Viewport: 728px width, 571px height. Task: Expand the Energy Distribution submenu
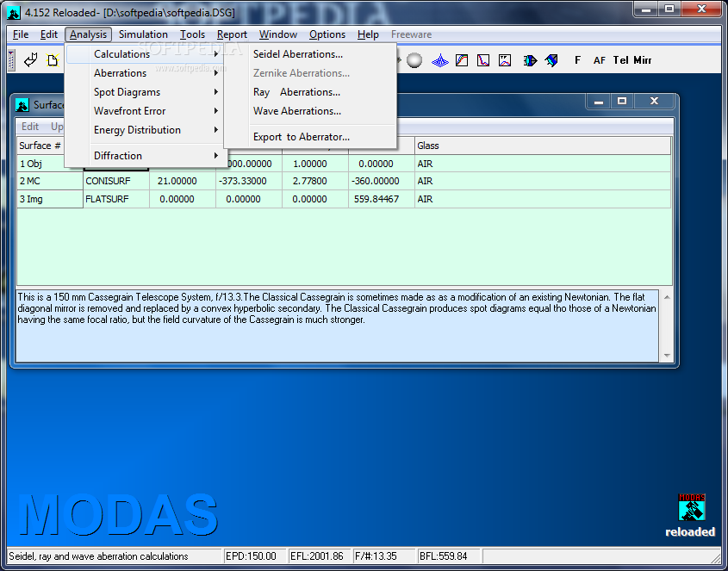pyautogui.click(x=145, y=130)
